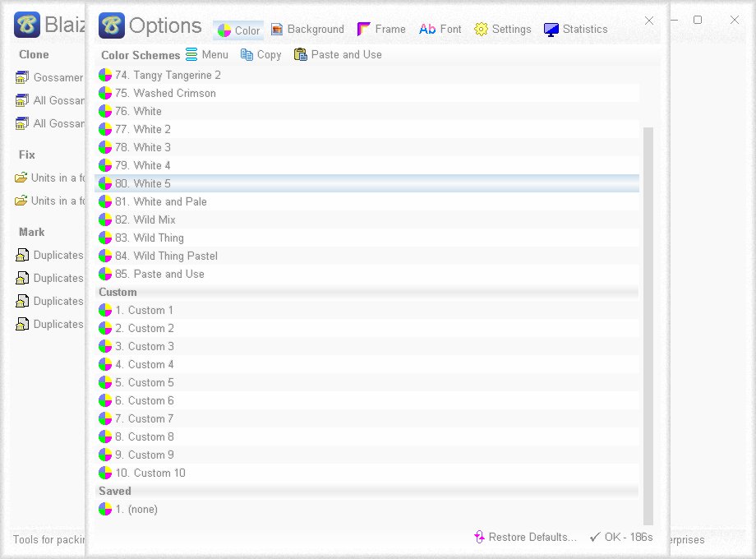Image resolution: width=756 pixels, height=559 pixels.
Task: Select the Tangy Tangerine 2 color scheme
Action: [367, 76]
